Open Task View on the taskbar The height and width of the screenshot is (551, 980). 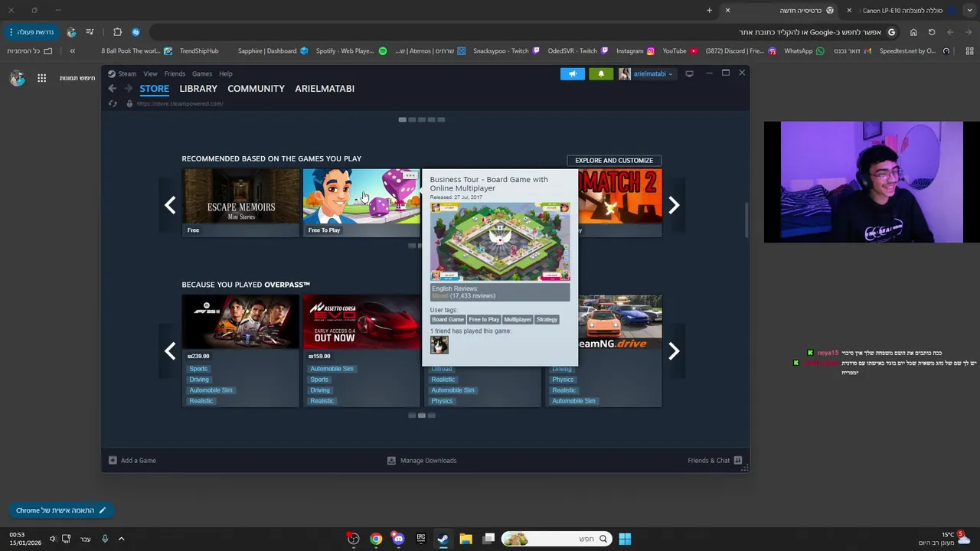pos(488,539)
